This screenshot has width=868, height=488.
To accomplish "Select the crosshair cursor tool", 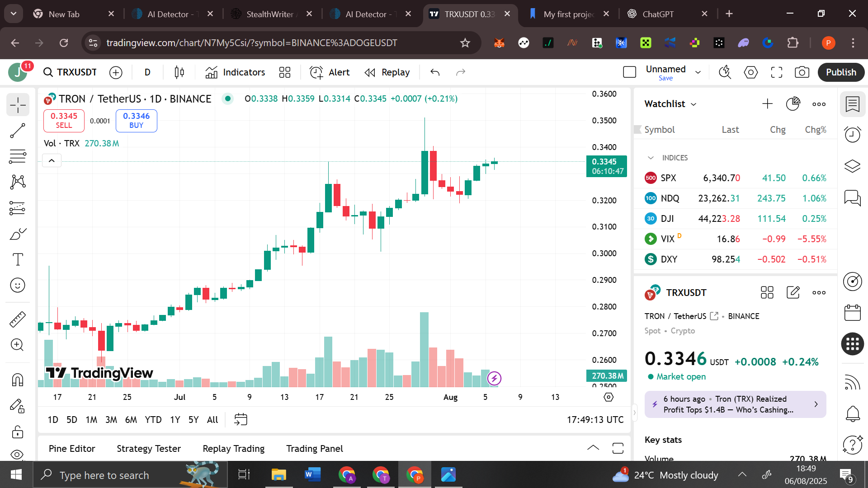I will [18, 105].
